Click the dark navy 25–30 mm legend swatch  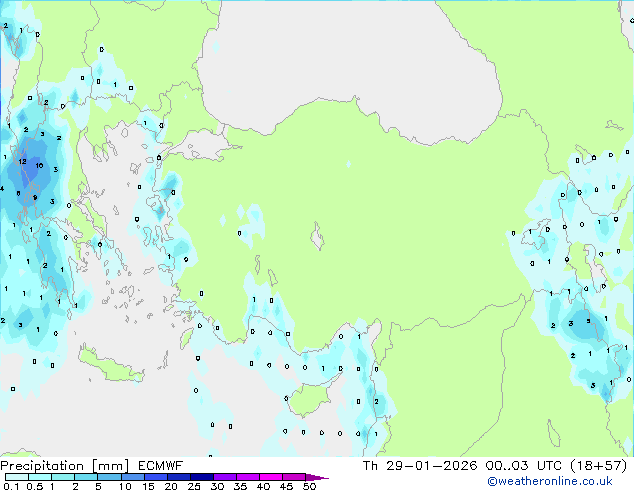tap(203, 477)
